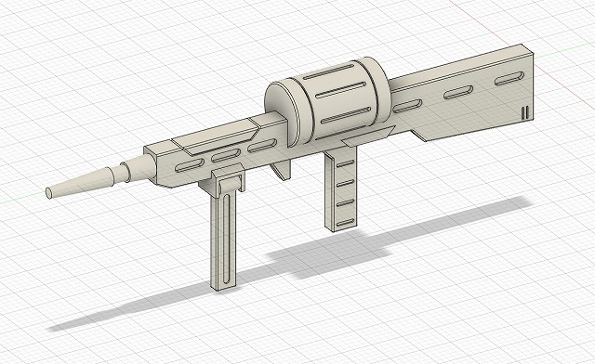Screen dimensions: 595x364
Task: Select the short barrel collar ring
Action: click(126, 172)
